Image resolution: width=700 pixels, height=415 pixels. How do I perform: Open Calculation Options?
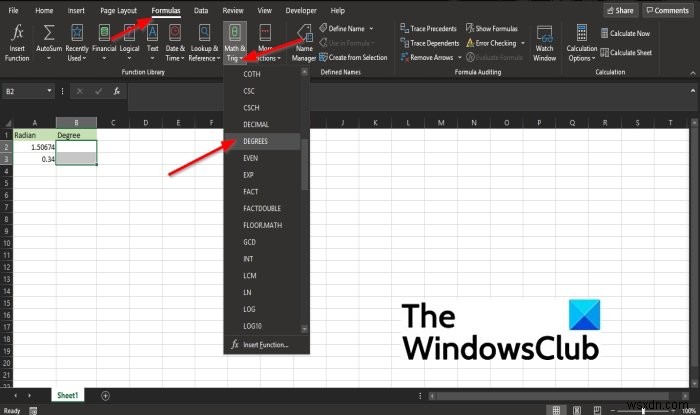click(x=582, y=43)
